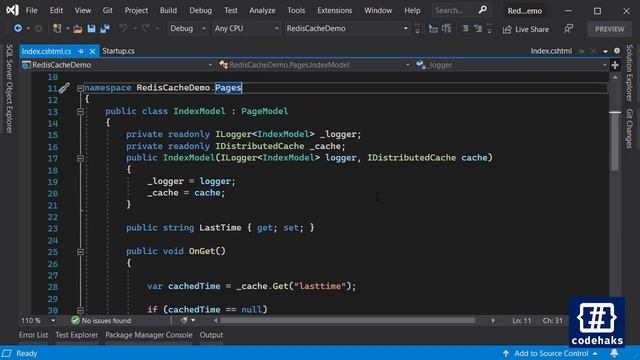640x360 pixels.
Task: Click the horizontal scrollbar thumb in editor
Action: 348,320
